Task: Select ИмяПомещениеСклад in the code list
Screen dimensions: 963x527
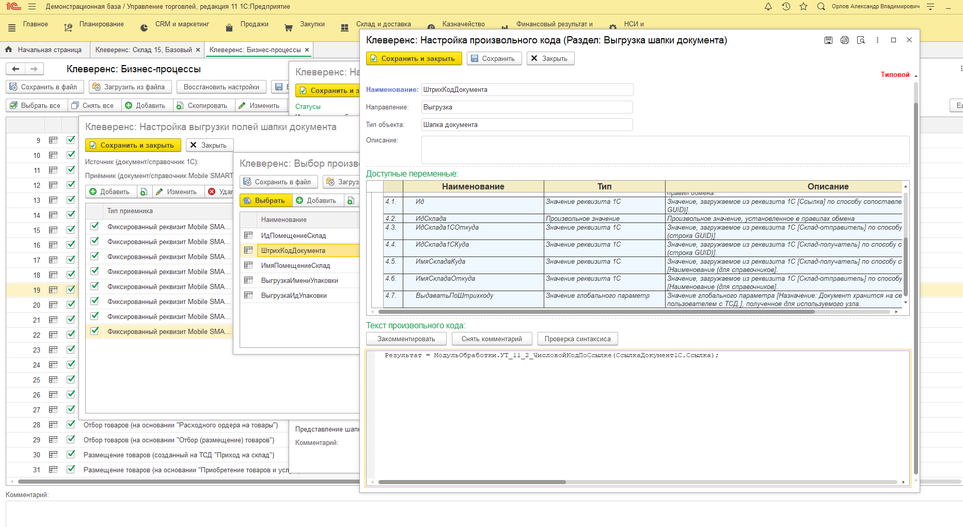Action: [294, 265]
